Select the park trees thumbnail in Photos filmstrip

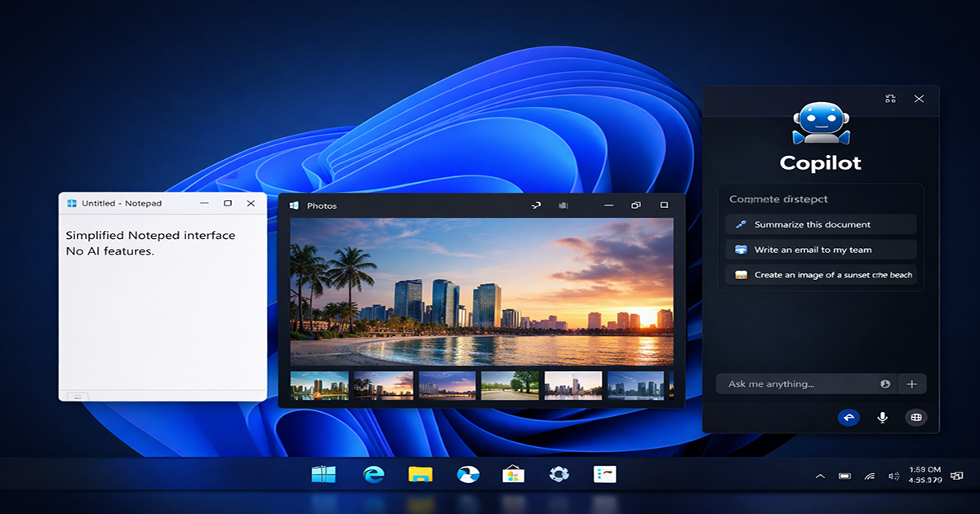pyautogui.click(x=510, y=386)
